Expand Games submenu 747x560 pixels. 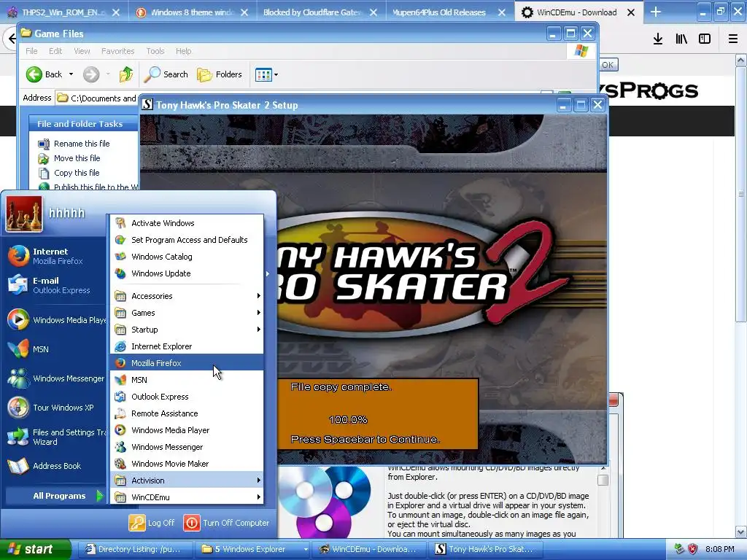[186, 312]
